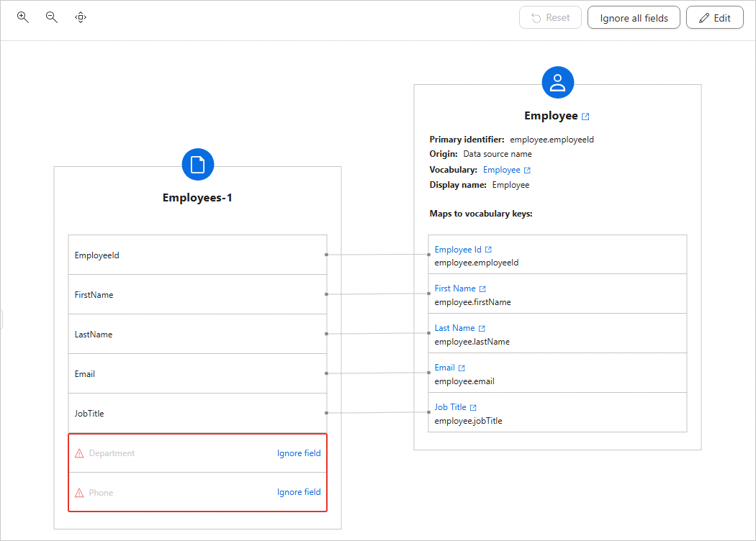Click the employee.firstName key text
This screenshot has height=541, width=756.
point(472,302)
